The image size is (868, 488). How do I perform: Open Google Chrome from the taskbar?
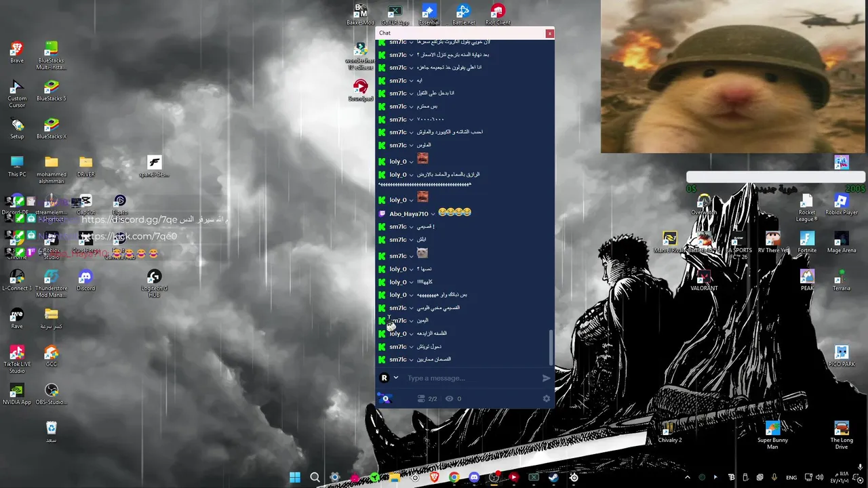point(454,477)
